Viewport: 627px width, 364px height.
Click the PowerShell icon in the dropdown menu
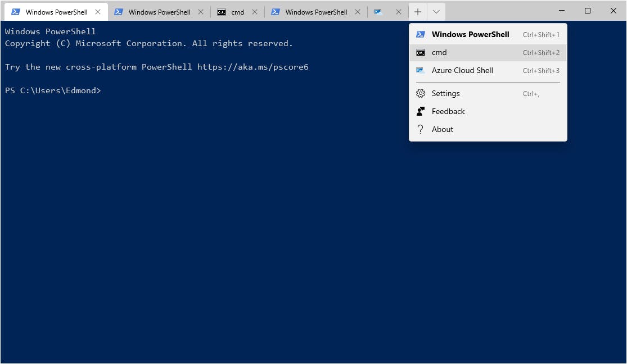tap(420, 34)
